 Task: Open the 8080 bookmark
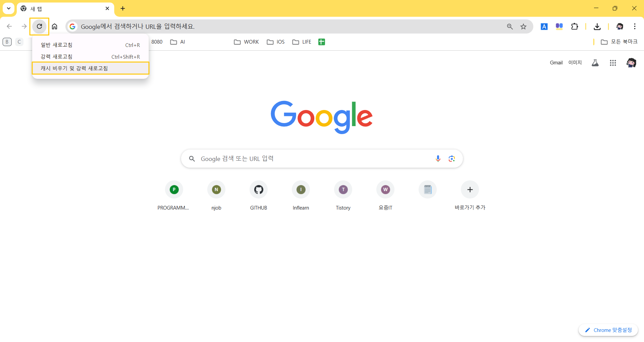(157, 42)
